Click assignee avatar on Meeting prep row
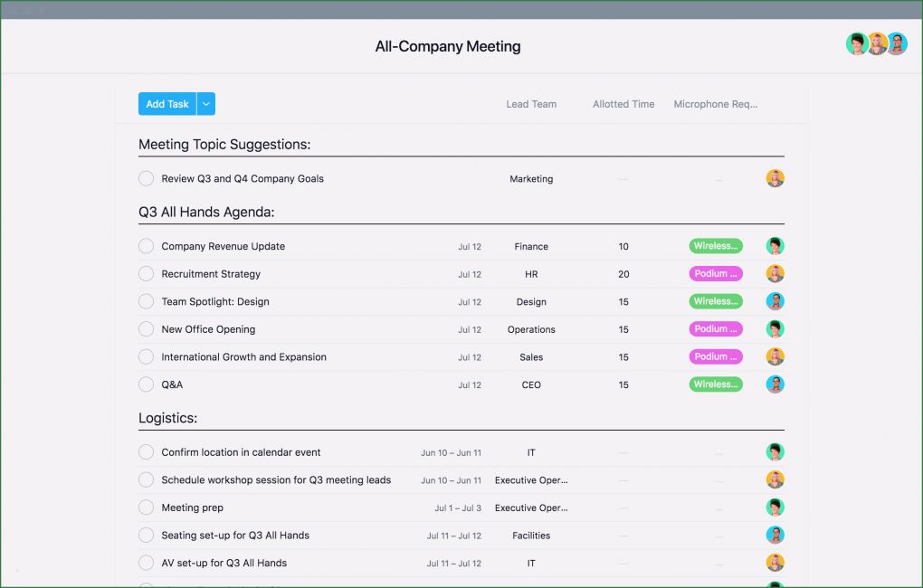This screenshot has height=588, width=923. point(775,507)
